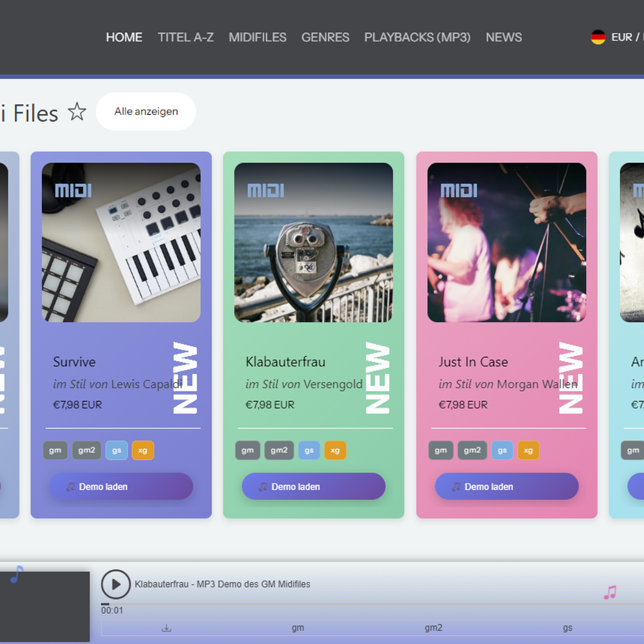Load demo for Survive
The width and height of the screenshot is (644, 644).
121,487
